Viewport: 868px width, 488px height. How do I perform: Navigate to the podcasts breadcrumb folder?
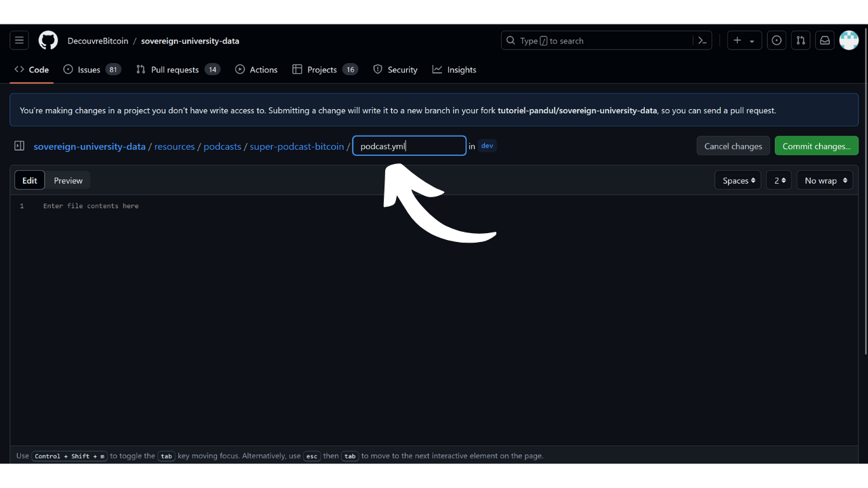222,146
